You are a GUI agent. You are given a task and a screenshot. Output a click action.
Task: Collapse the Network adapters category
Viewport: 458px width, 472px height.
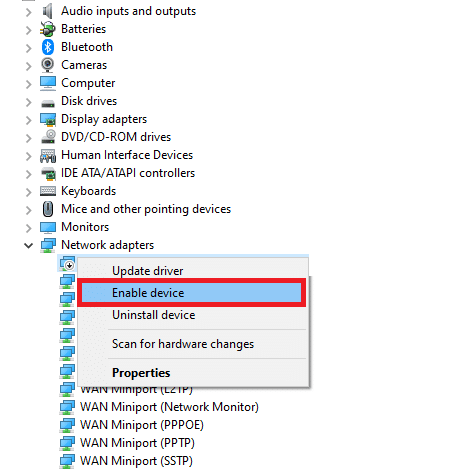(x=29, y=246)
